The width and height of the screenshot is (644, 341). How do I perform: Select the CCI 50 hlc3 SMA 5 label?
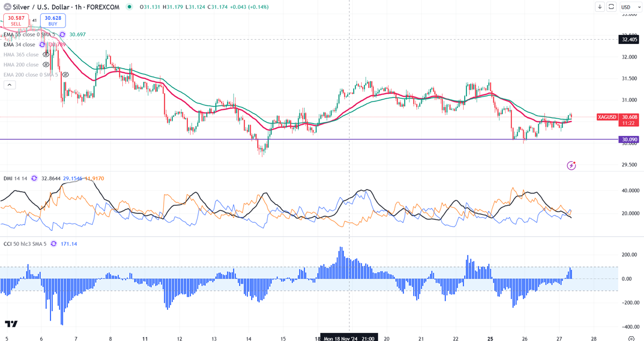tap(25, 244)
